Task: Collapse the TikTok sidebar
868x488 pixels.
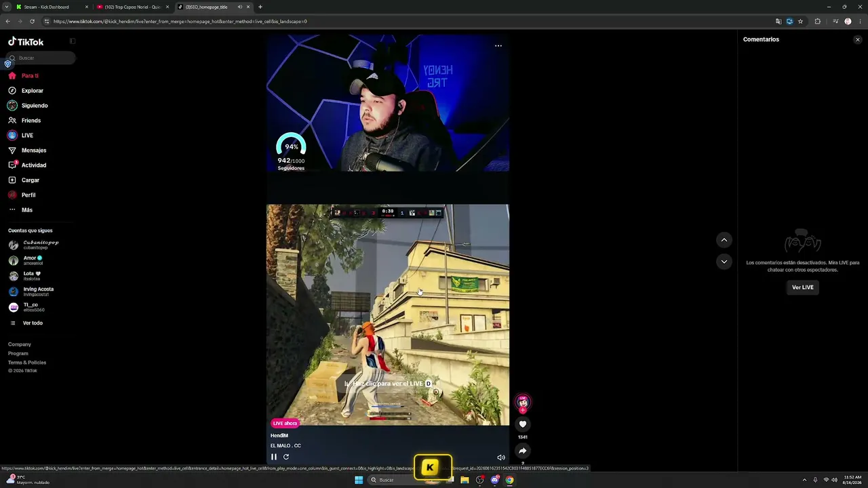Action: click(x=73, y=41)
